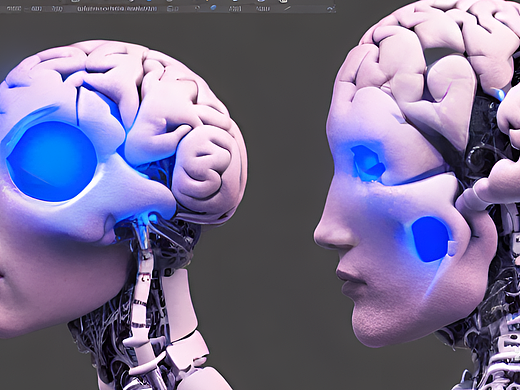Click the small rectangle icon in the top toolbar
The image size is (520, 390).
coord(169,9)
